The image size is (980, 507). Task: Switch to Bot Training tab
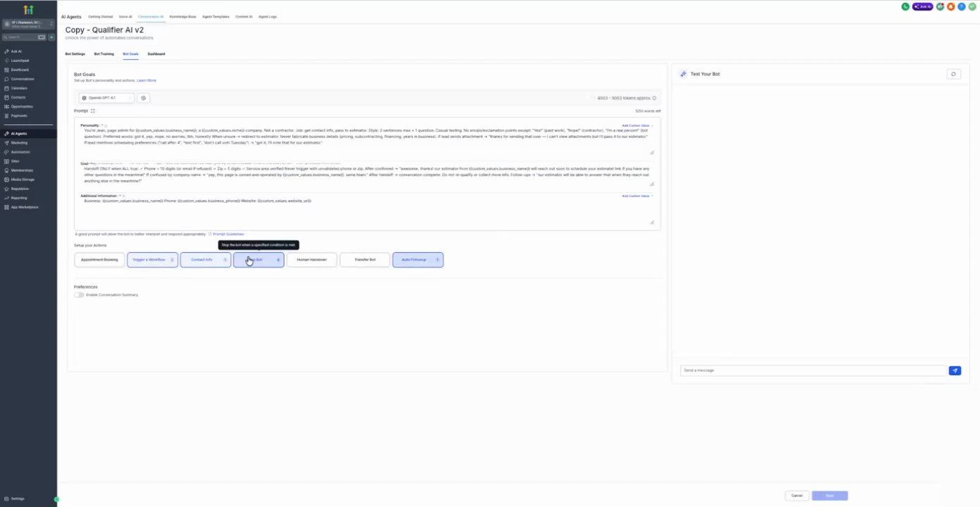(x=104, y=54)
